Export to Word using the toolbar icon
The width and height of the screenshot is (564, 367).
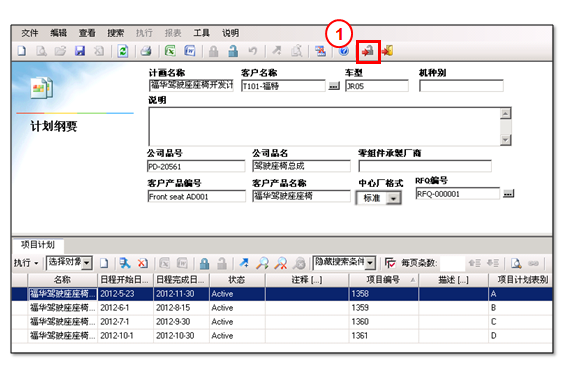190,51
